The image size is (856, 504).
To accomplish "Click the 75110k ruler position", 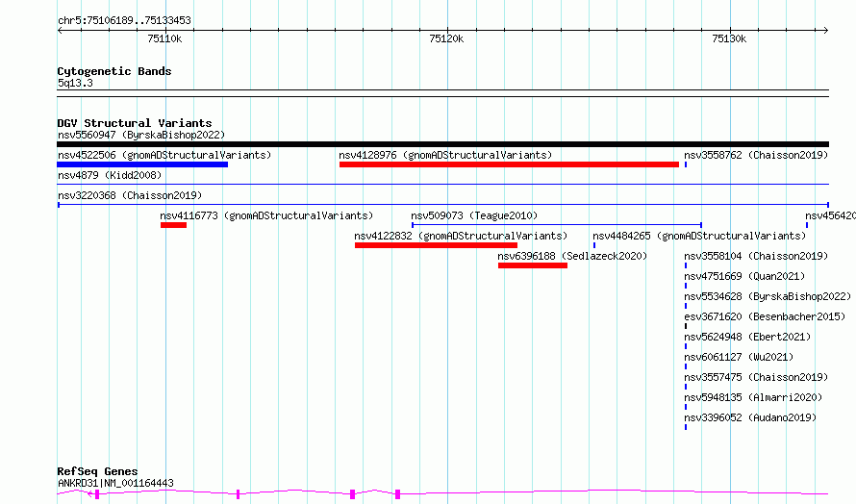I will (x=164, y=38).
